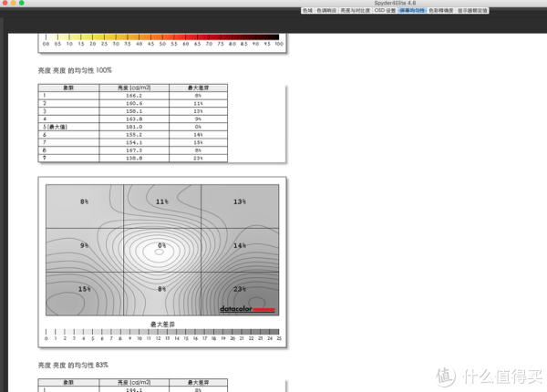Click the Spyder4Elite 4.6 window title
The image size is (547, 392).
tap(395, 3)
